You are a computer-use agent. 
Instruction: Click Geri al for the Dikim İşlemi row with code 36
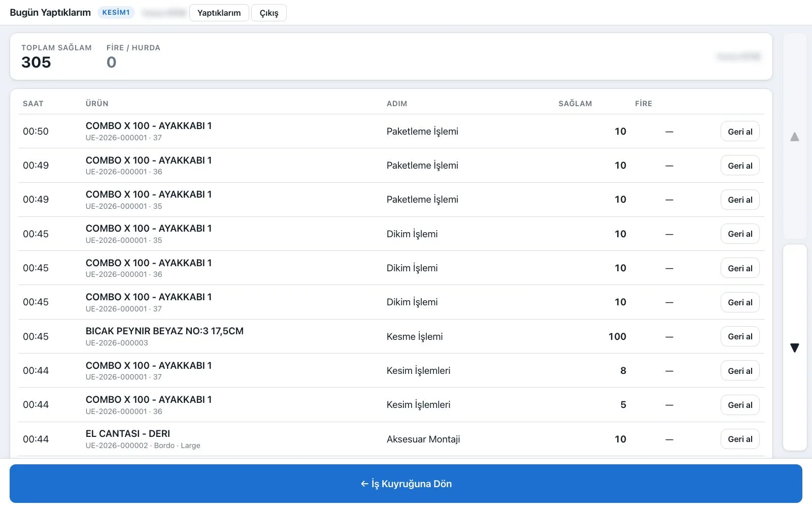point(740,268)
